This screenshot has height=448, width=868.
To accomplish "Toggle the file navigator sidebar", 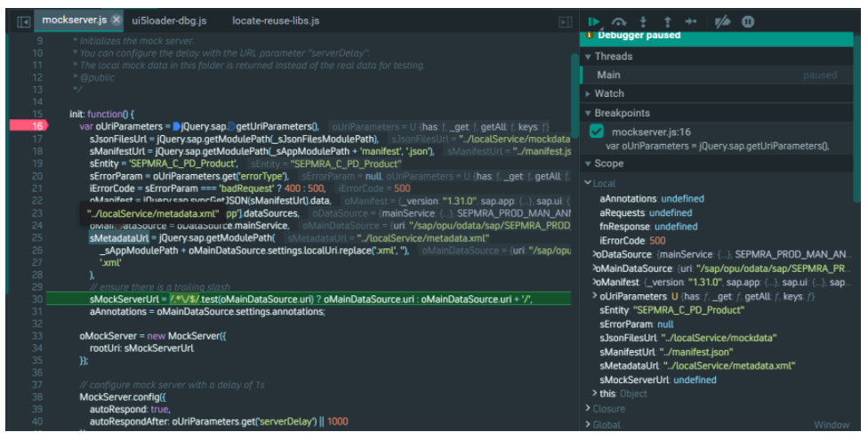I will point(23,21).
